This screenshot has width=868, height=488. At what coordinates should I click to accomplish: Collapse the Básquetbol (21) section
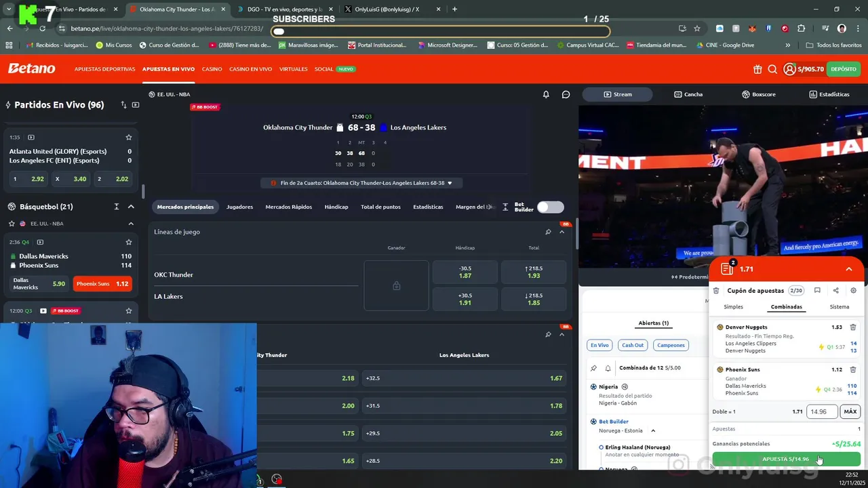click(131, 207)
